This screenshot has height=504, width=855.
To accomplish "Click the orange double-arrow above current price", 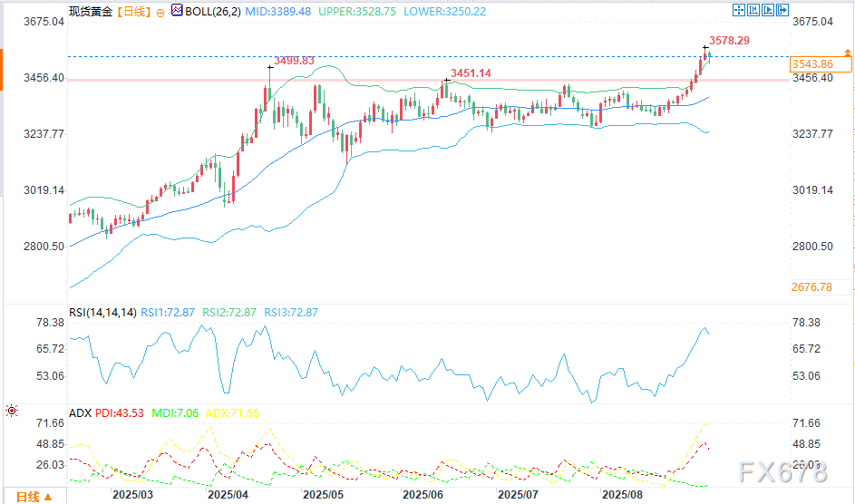I will (847, 53).
